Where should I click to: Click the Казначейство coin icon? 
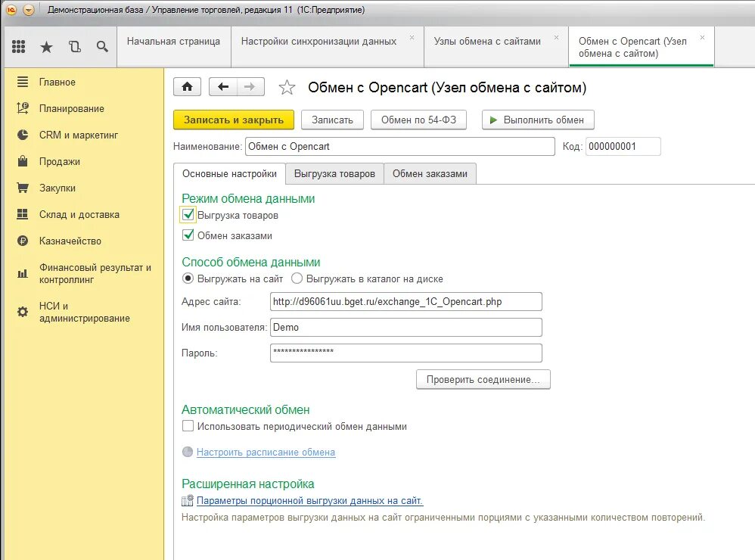[x=23, y=241]
